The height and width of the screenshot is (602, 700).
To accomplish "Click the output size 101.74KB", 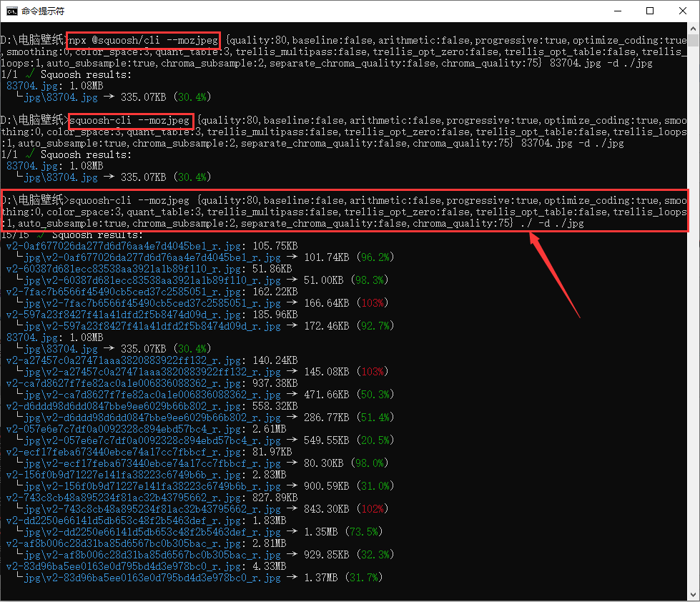I will (326, 257).
